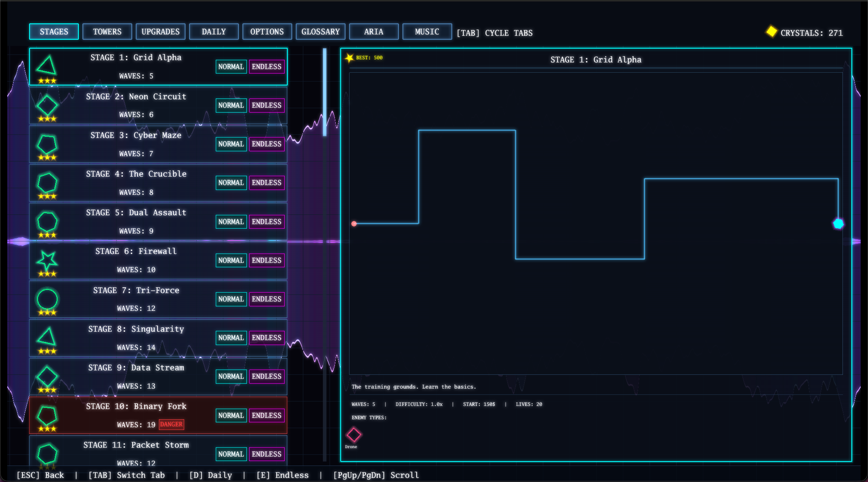Open the Upgrades tab
This screenshot has height=482, width=868.
pyautogui.click(x=160, y=32)
